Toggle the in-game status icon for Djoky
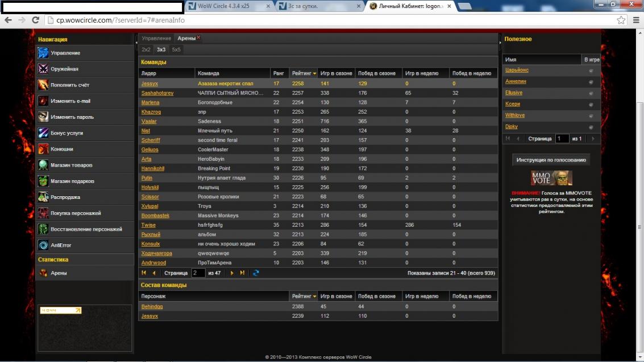 [x=591, y=127]
